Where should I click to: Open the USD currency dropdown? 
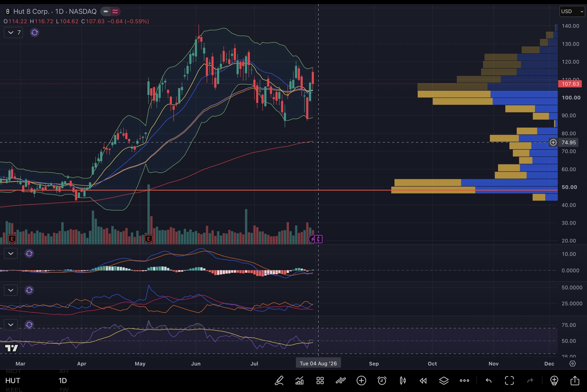tap(572, 11)
